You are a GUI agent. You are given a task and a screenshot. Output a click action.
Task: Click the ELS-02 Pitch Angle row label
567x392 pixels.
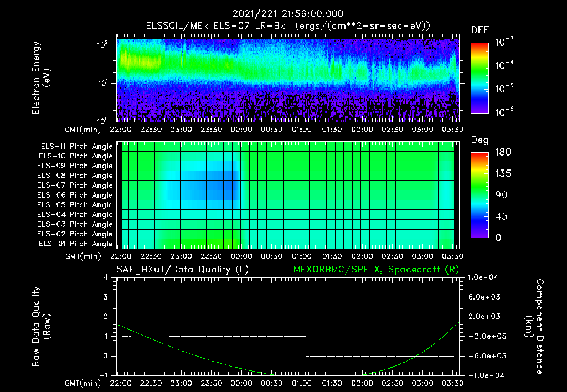(x=75, y=234)
